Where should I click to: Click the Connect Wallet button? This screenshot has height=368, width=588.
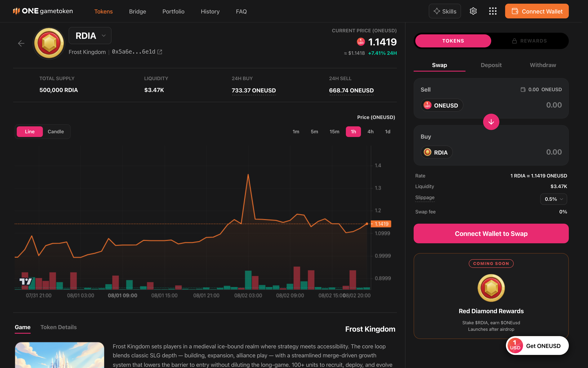(537, 11)
